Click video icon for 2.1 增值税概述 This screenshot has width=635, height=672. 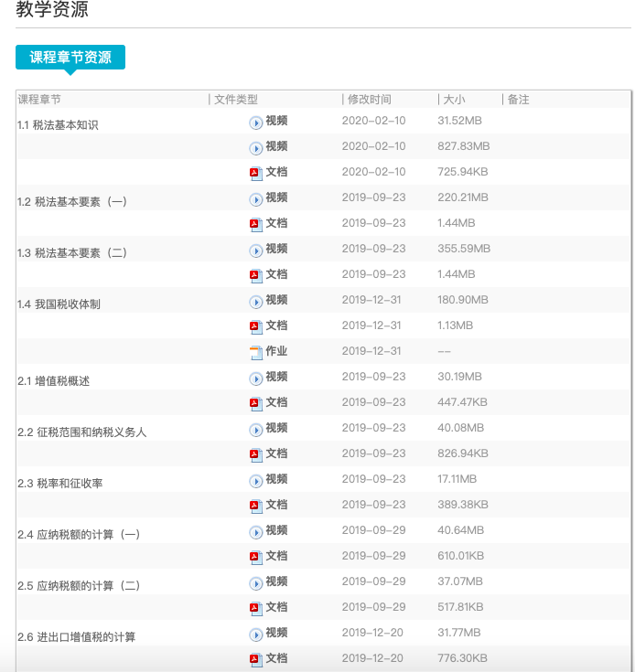click(256, 378)
